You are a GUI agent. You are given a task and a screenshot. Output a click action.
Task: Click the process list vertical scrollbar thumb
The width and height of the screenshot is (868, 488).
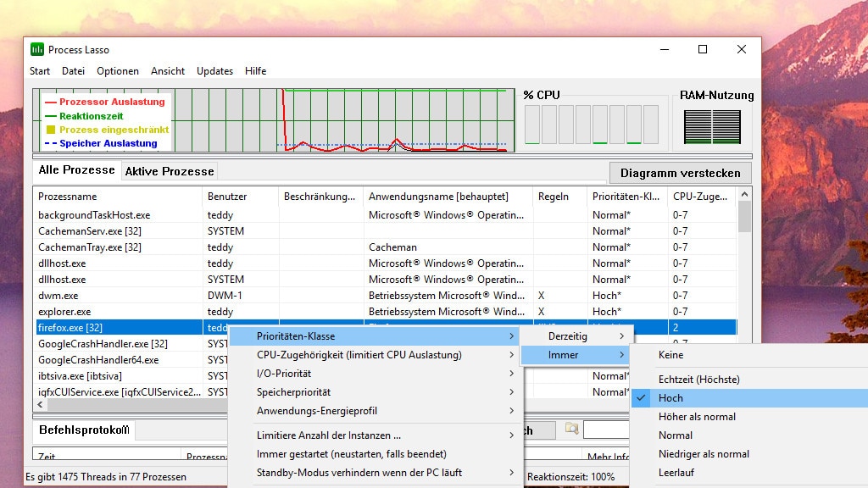(x=744, y=216)
